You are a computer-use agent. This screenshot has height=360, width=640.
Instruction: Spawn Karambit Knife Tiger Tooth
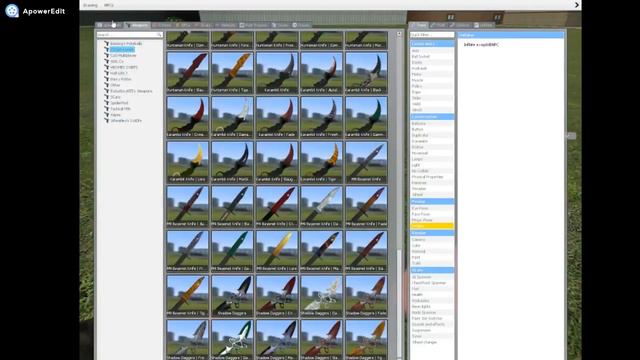[x=321, y=162]
